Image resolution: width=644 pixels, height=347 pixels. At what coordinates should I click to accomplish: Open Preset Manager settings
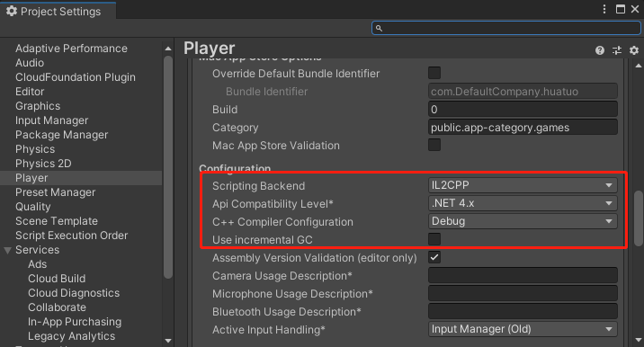pos(56,192)
